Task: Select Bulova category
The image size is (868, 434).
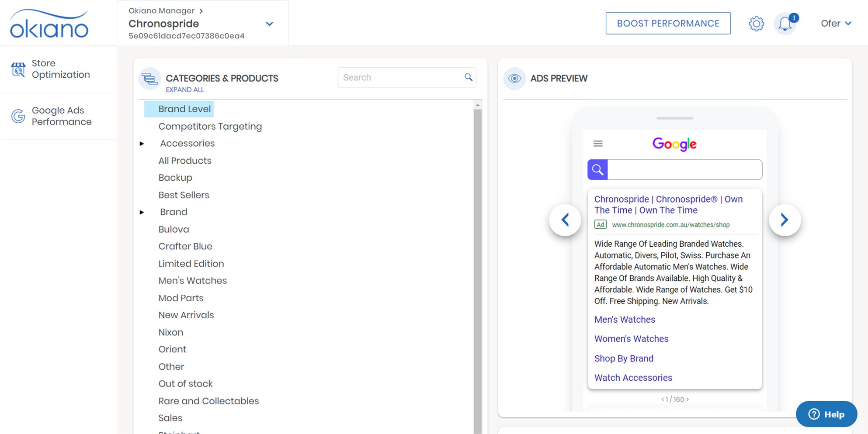Action: coord(174,229)
